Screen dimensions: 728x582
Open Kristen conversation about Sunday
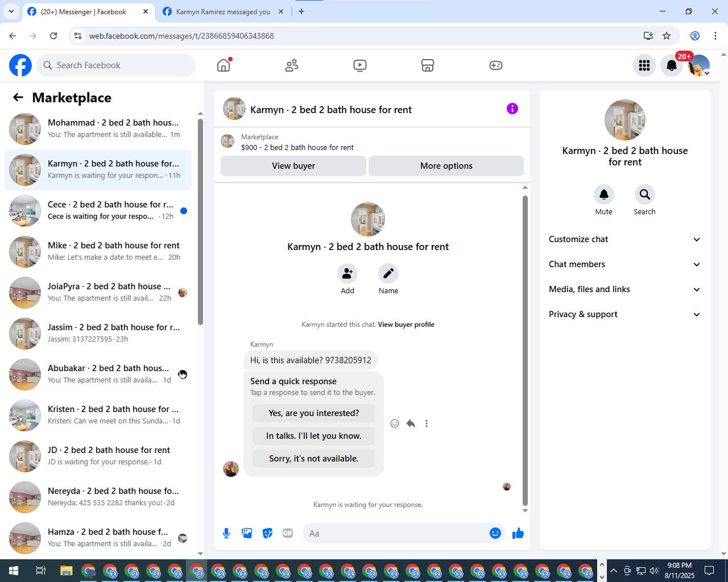tap(98, 415)
